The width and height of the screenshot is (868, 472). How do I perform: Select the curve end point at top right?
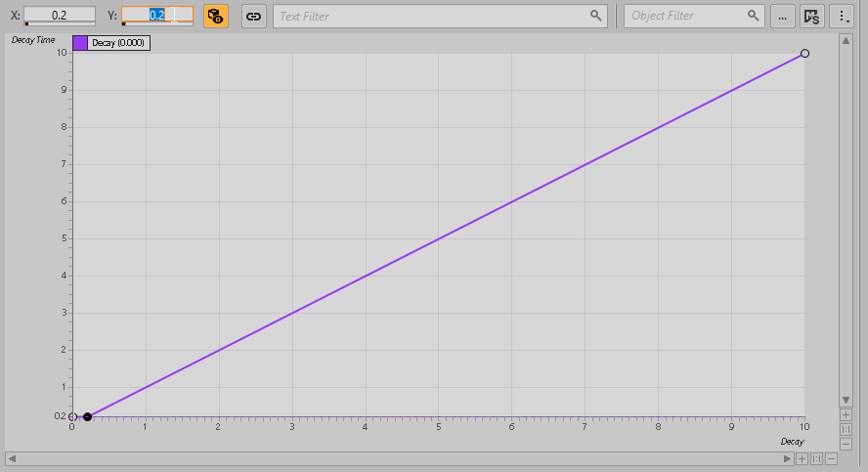coord(804,53)
